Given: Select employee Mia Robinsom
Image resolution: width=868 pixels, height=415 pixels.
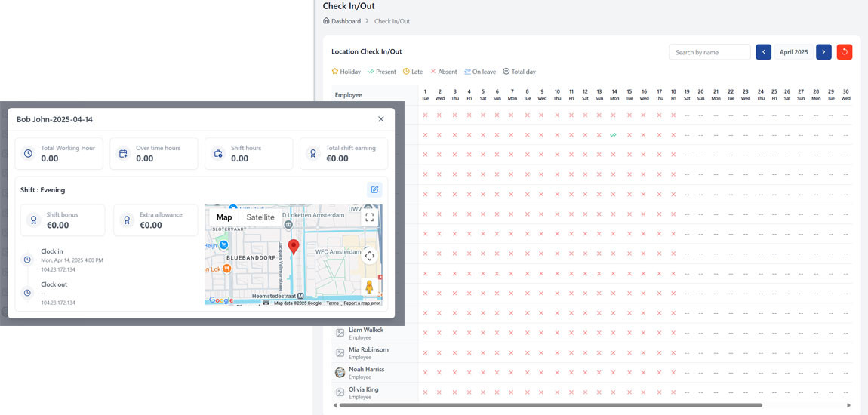Looking at the screenshot, I should tap(368, 349).
